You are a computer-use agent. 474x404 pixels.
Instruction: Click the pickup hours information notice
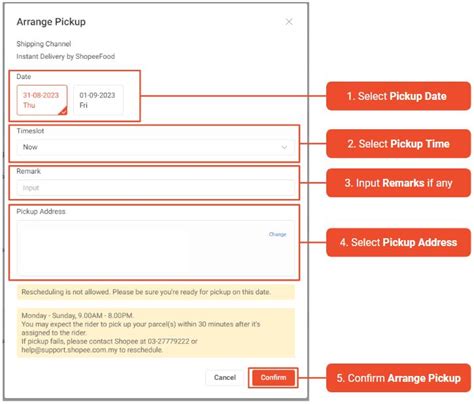tap(156, 333)
